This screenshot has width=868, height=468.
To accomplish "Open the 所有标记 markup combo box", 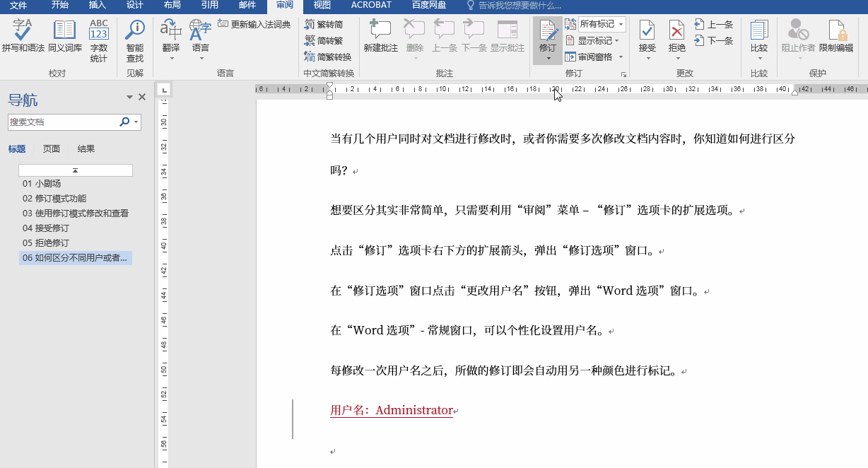I will [598, 24].
